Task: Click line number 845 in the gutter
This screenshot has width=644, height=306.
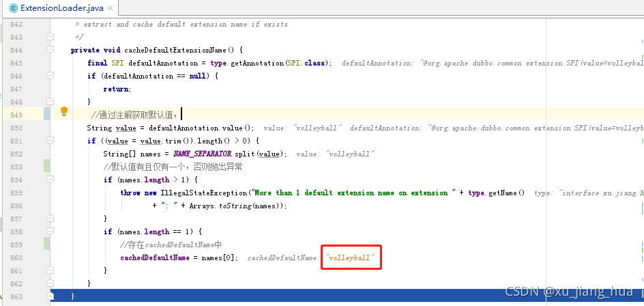Action: [x=15, y=63]
